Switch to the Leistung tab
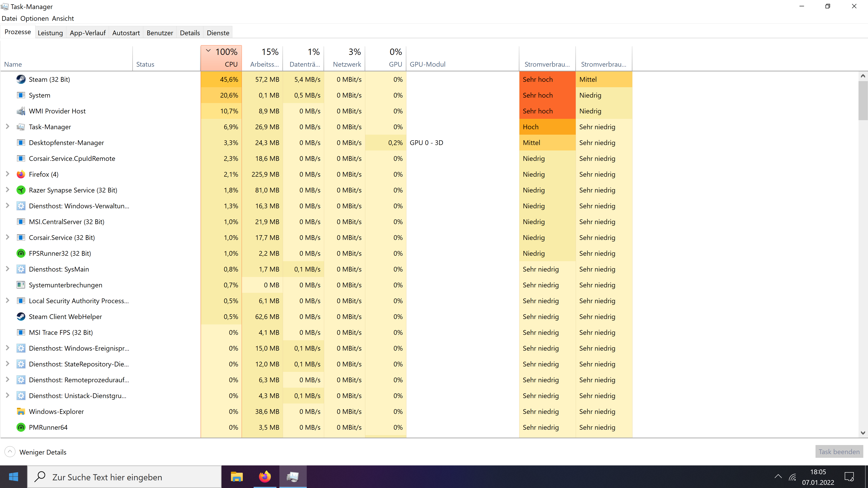Screen dimensions: 868x488 pyautogui.click(x=50, y=33)
